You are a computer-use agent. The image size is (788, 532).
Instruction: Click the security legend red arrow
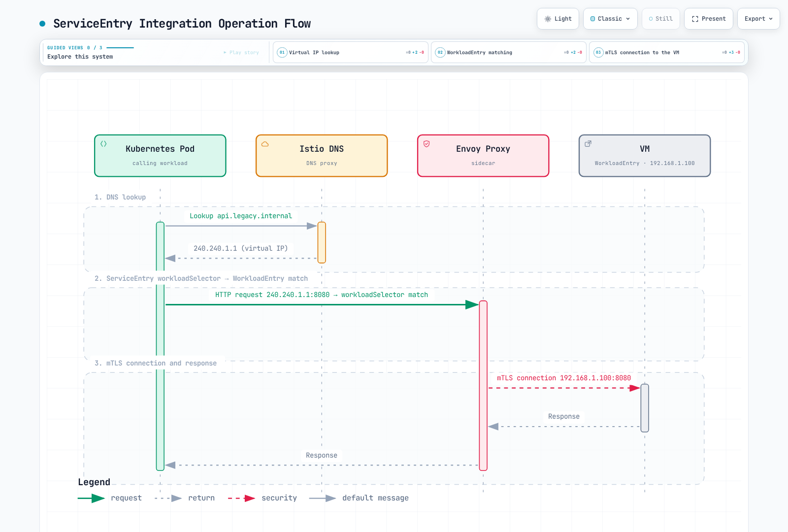pos(241,498)
